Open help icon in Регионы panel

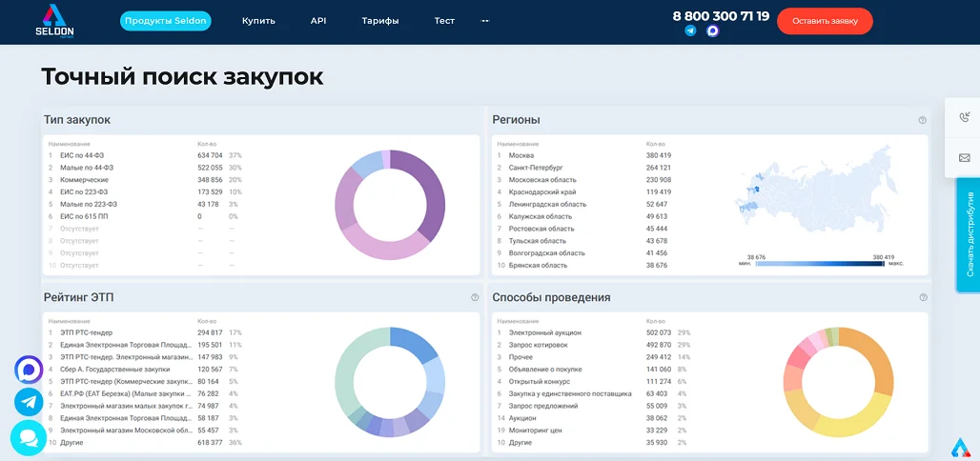(x=922, y=120)
